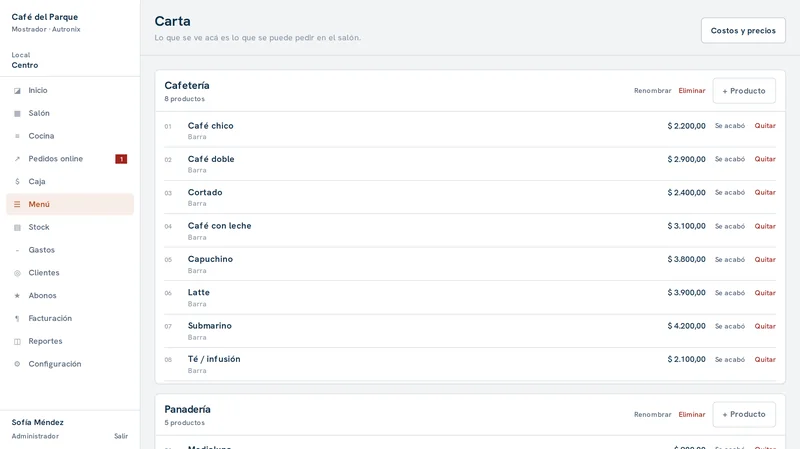This screenshot has height=449, width=800.
Task: Click the Reportes sidebar icon
Action: [17, 341]
